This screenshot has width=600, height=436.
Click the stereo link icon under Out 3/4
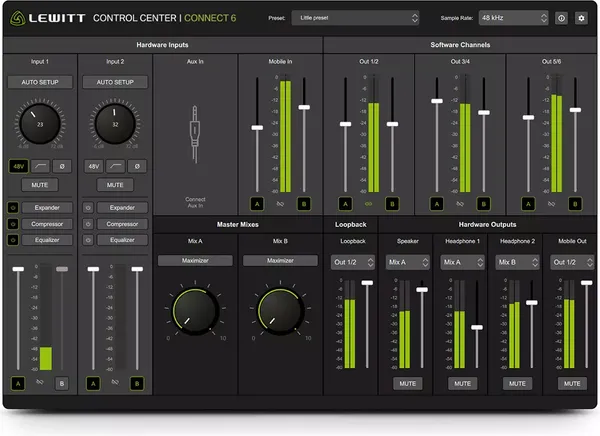coord(460,203)
